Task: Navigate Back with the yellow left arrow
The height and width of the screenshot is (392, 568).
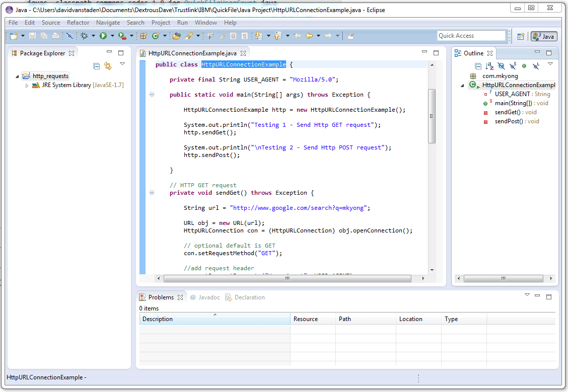Action: (309, 36)
